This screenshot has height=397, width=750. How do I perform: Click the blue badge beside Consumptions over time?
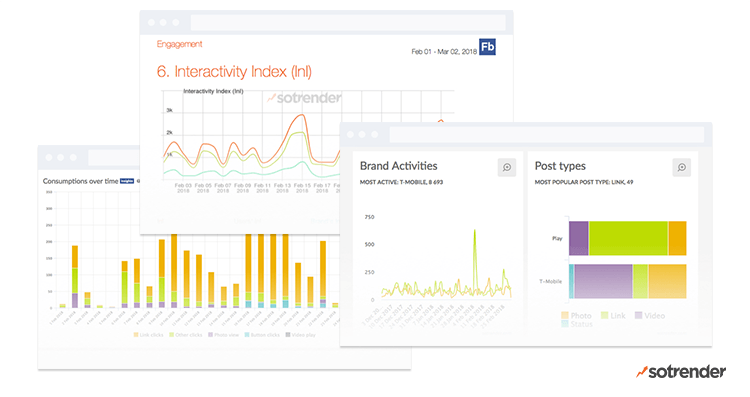(x=127, y=181)
